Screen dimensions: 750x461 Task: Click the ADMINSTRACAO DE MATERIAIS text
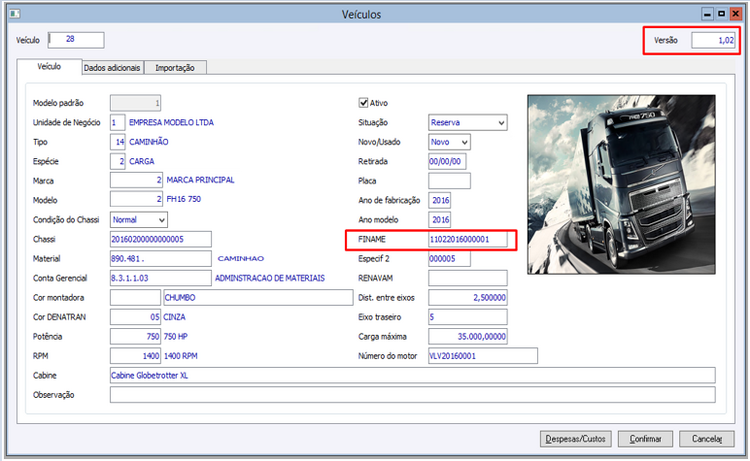pos(270,278)
